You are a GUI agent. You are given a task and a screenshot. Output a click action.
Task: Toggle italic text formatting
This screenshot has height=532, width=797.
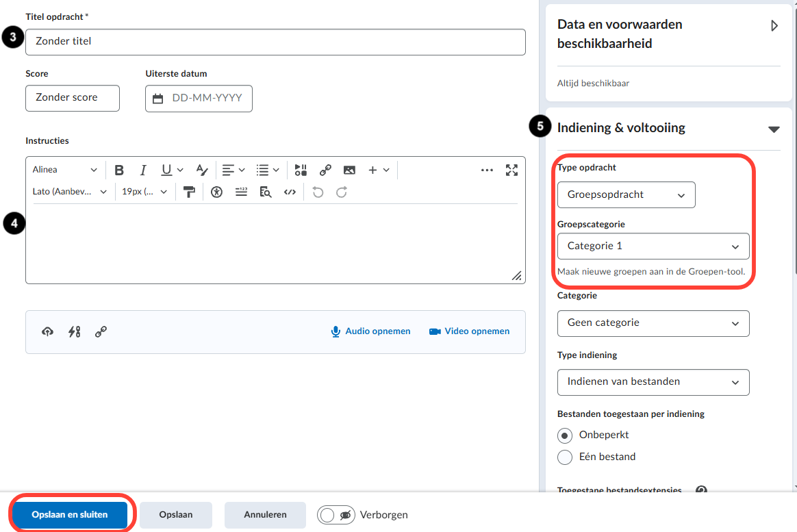coord(143,170)
